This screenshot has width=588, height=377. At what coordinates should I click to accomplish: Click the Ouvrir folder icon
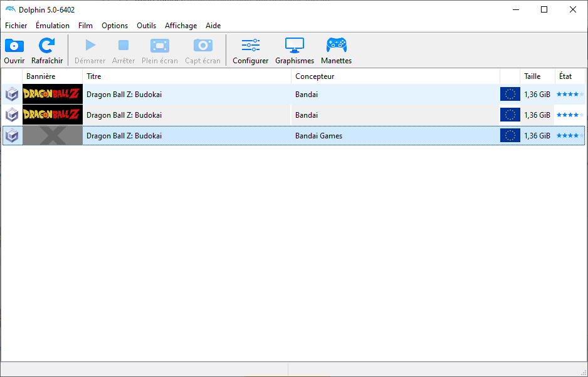tap(14, 45)
